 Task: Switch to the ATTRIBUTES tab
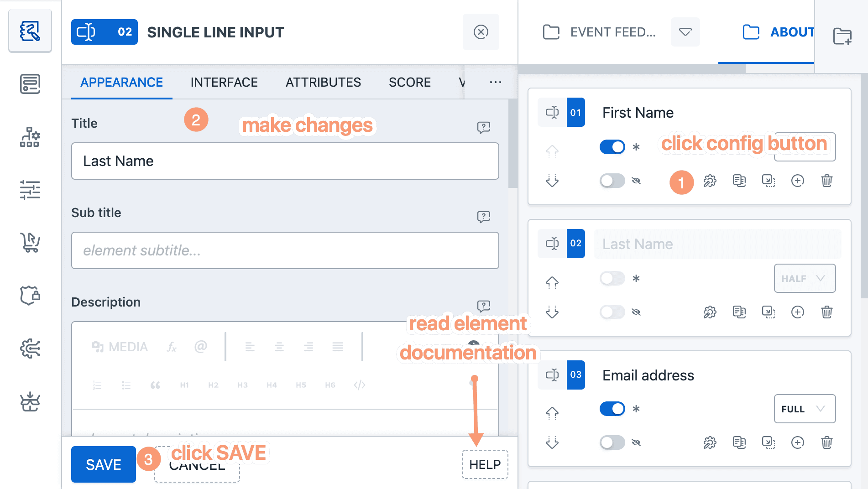coord(323,82)
